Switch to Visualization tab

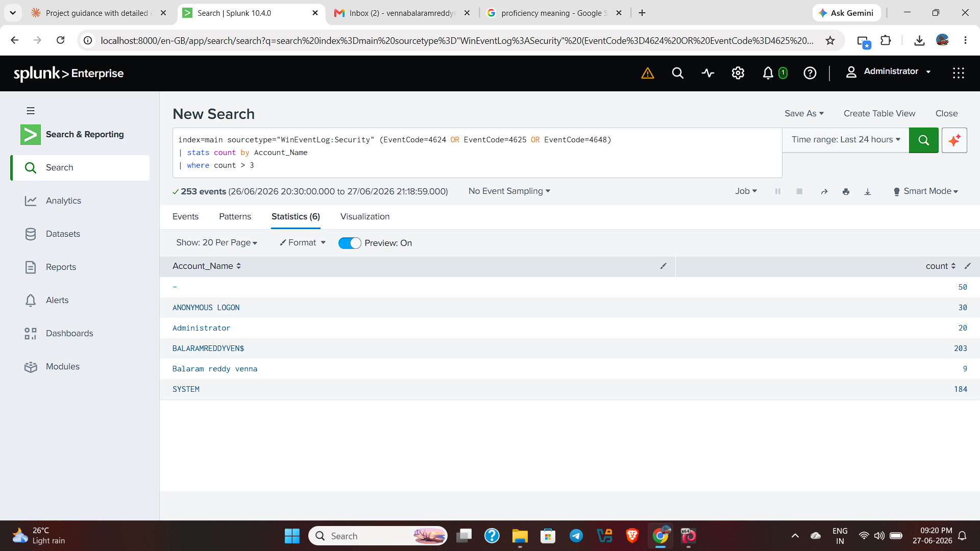pos(365,217)
